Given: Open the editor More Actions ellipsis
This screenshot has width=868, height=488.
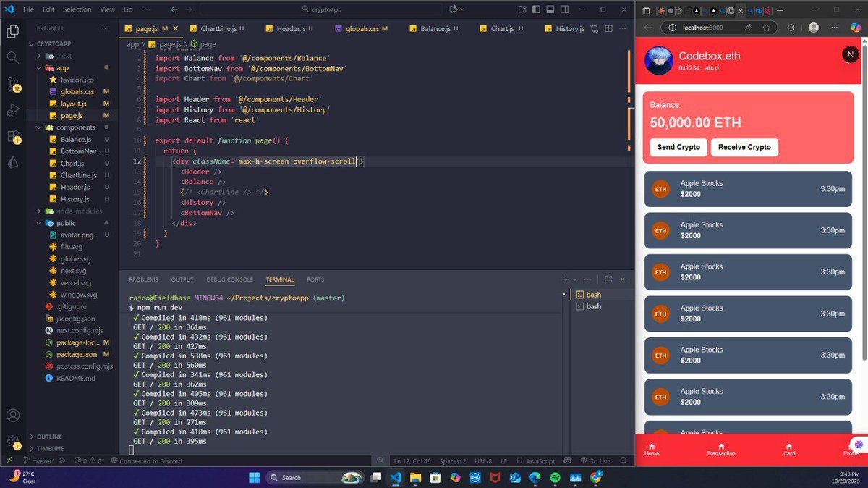Looking at the screenshot, I should [624, 28].
